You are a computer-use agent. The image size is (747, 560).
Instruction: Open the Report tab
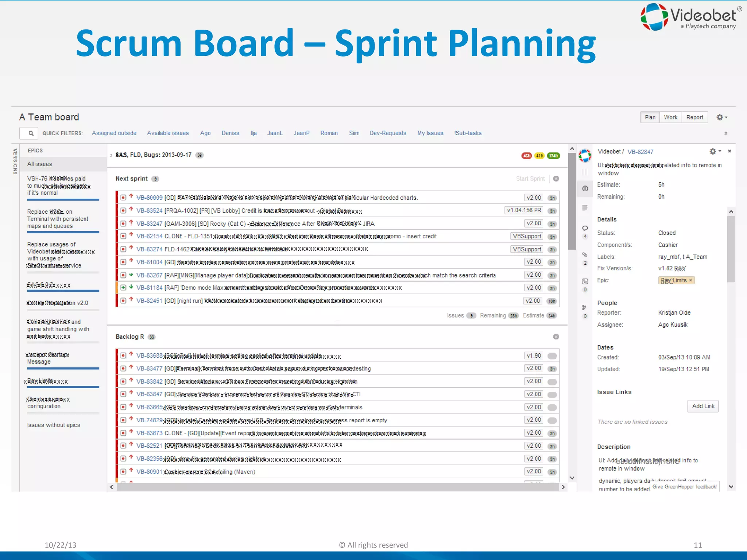(x=694, y=117)
